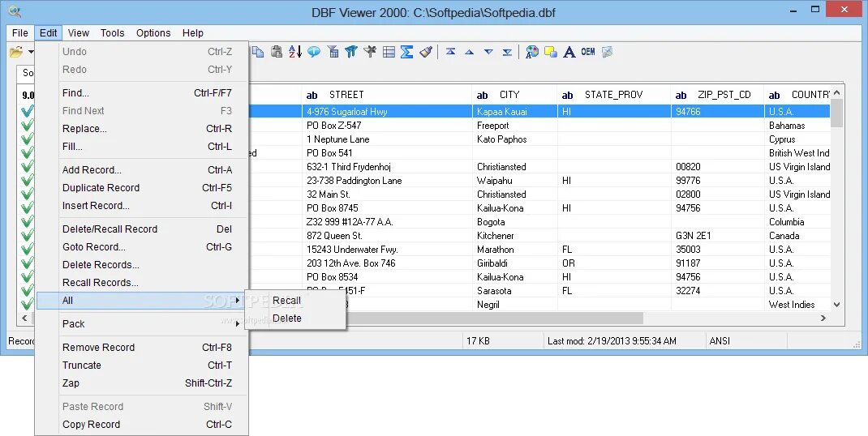The image size is (868, 436).
Task: Open the View menu
Action: point(79,33)
